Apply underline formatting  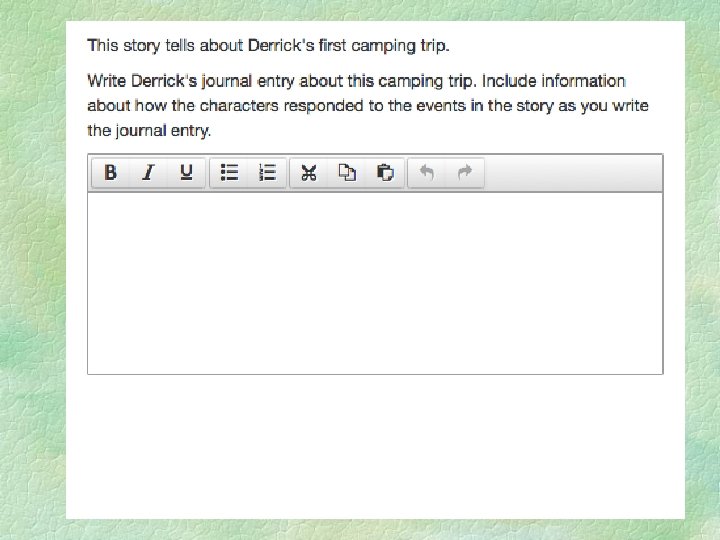coord(186,173)
